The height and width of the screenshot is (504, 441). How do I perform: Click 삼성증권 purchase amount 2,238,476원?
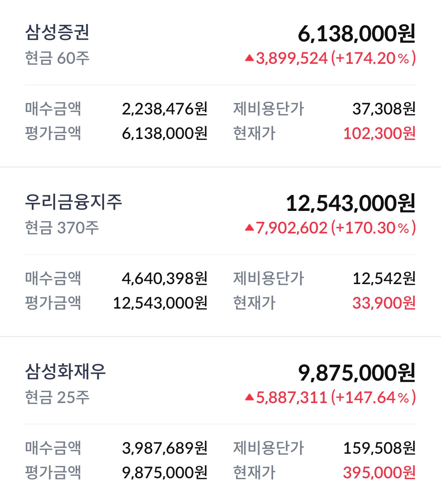(165, 109)
